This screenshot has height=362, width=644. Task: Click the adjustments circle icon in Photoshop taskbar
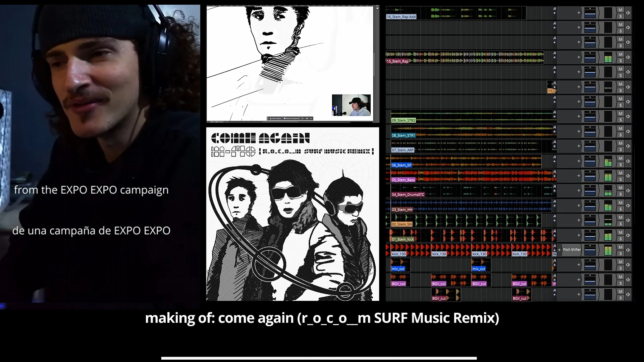(307, 118)
